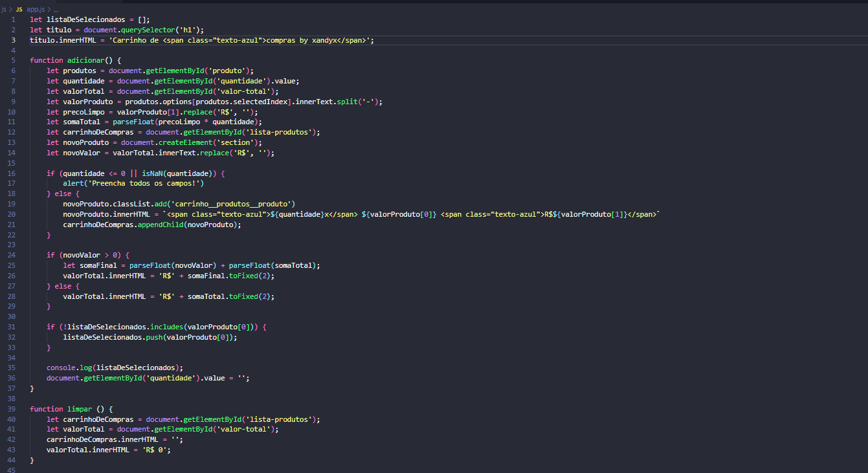Click 'parseFloat(precoLimpo * quantidade)' on line 11

[x=185, y=122]
